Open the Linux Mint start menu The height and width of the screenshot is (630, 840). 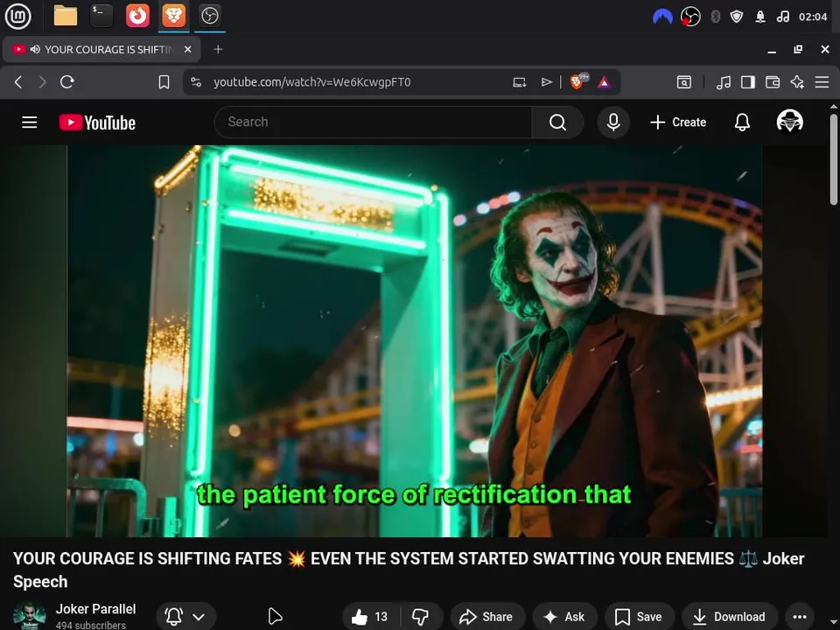pyautogui.click(x=17, y=16)
